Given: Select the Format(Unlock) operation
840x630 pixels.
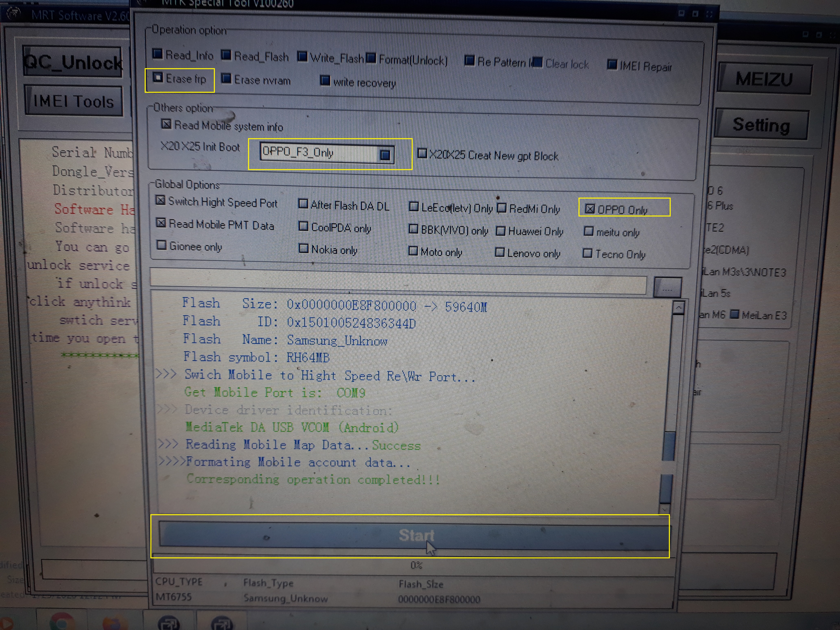Looking at the screenshot, I should [371, 58].
